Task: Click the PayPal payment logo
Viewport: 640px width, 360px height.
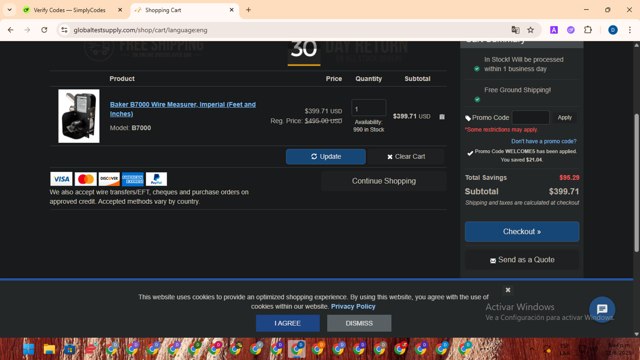Action: point(156,179)
